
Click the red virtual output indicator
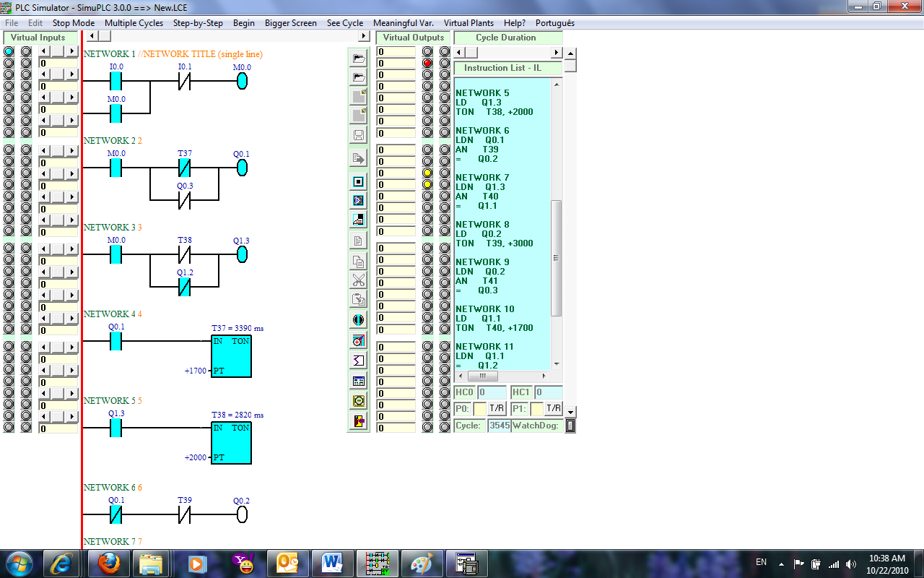tap(427, 63)
